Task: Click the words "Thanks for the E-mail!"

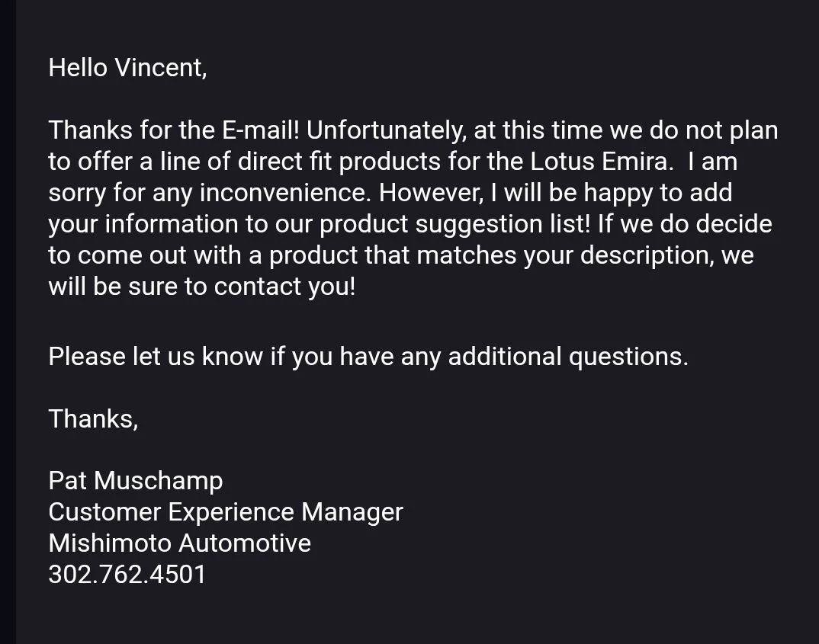Action: pyautogui.click(x=173, y=130)
